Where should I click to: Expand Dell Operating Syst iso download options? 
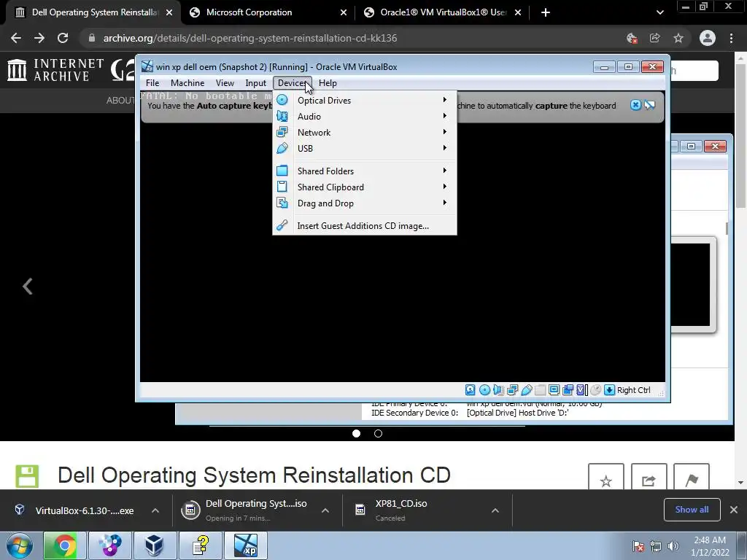(x=325, y=510)
